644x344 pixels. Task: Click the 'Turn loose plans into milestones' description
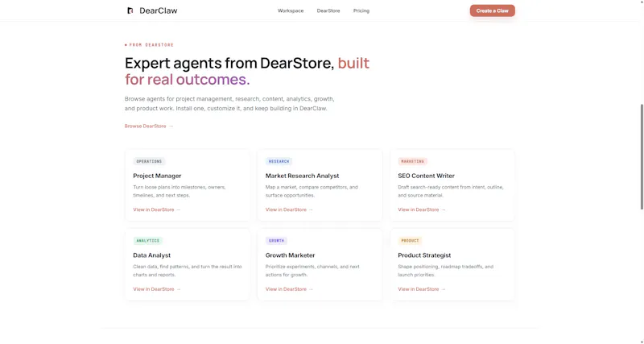tap(180, 191)
